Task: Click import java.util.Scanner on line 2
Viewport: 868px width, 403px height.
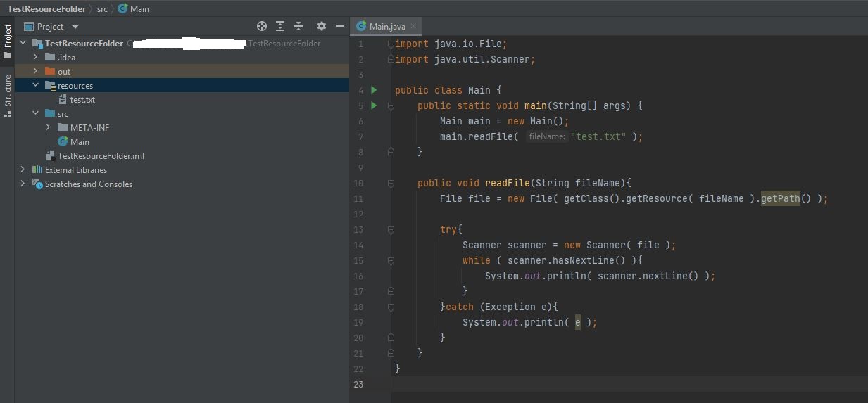Action: (465, 59)
